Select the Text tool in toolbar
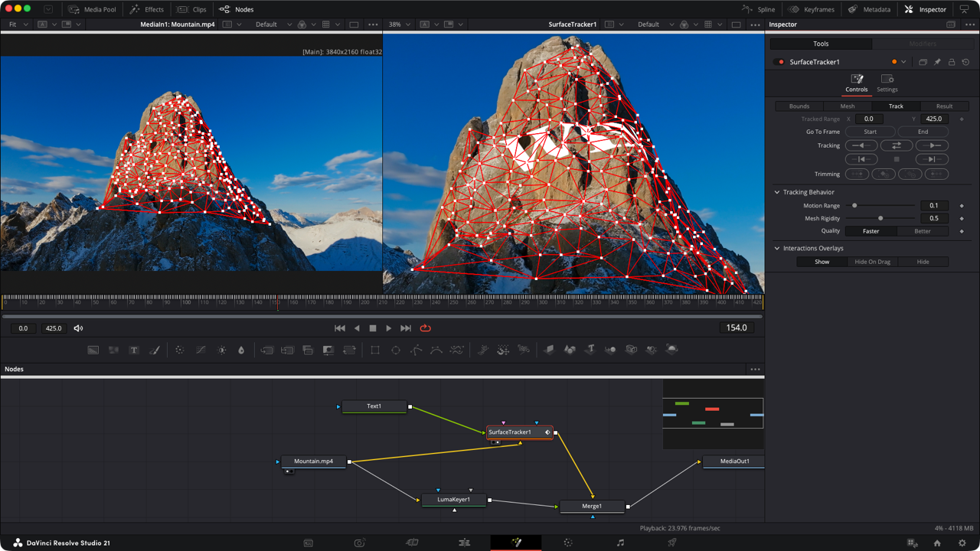The height and width of the screenshot is (551, 980). [x=134, y=350]
